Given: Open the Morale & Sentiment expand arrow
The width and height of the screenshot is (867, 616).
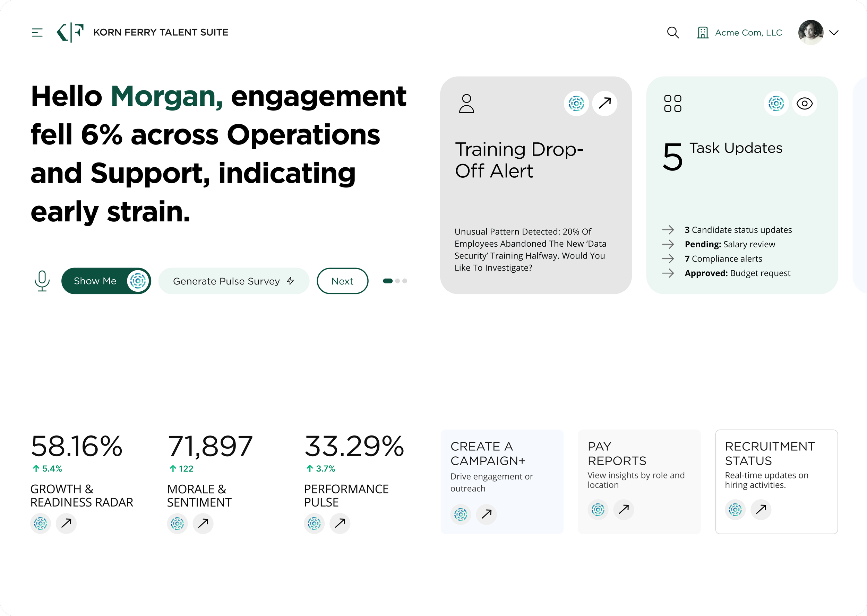Looking at the screenshot, I should pyautogui.click(x=203, y=523).
